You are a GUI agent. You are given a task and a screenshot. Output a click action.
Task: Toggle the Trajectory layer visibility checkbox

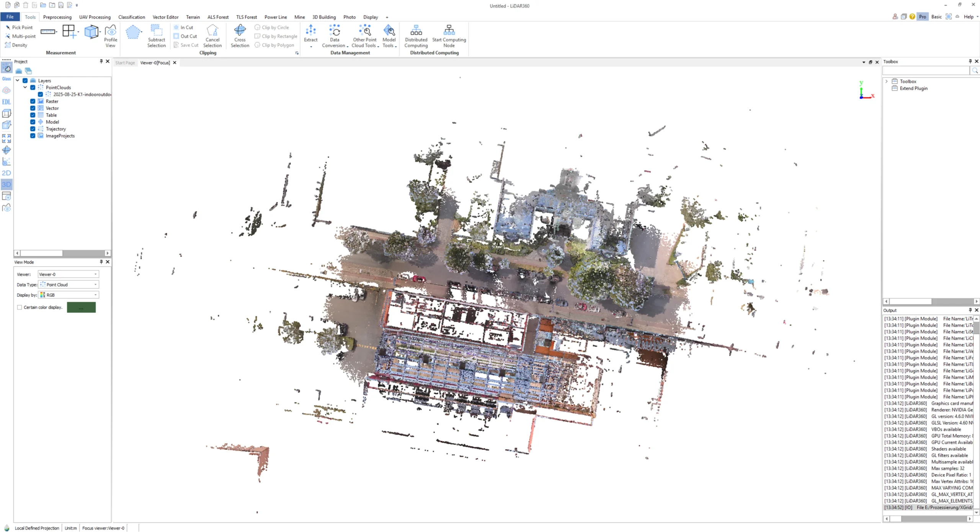(33, 129)
